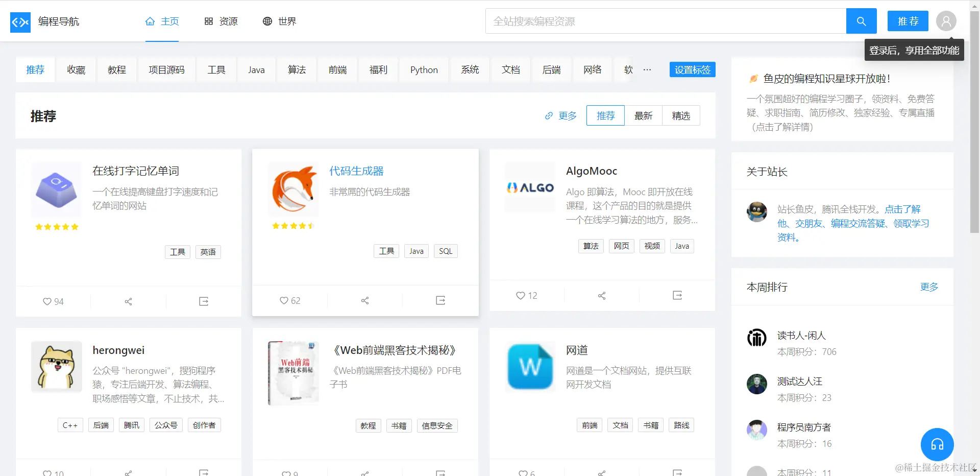Share the 在线打字记忆单词 card

128,301
